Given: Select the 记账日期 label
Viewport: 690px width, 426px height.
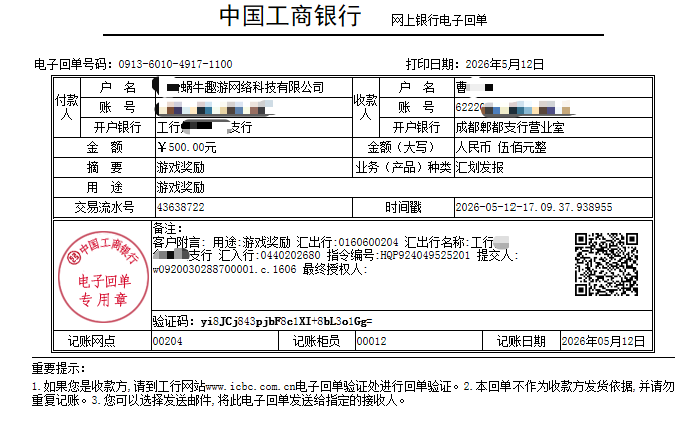Looking at the screenshot, I should click(x=521, y=341).
